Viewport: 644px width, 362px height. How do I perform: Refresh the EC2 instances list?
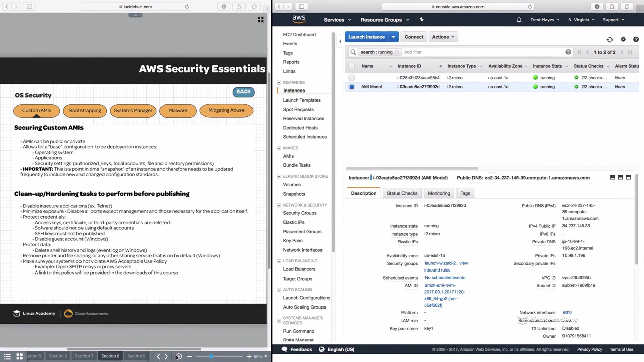point(610,39)
